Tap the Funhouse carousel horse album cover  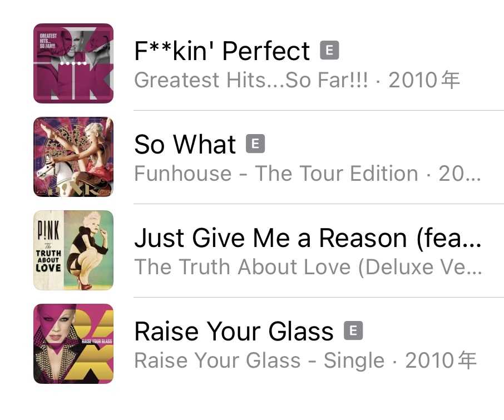click(x=73, y=157)
